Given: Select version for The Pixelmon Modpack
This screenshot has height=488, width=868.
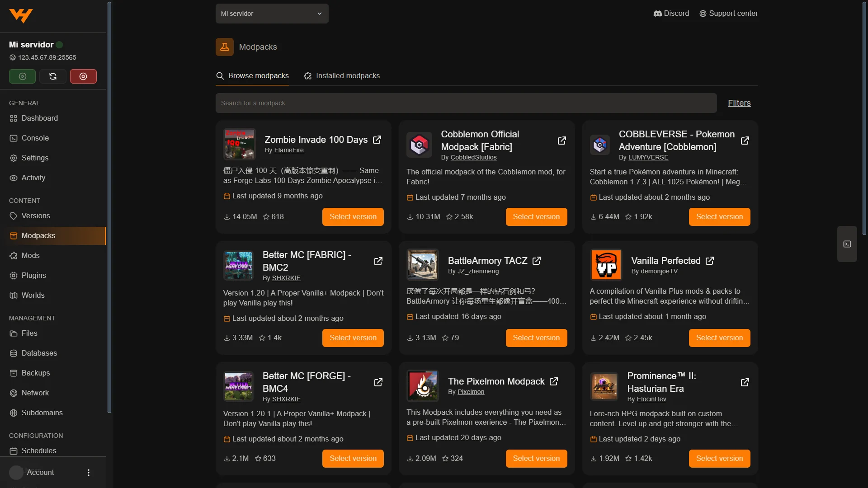Looking at the screenshot, I should tap(536, 459).
